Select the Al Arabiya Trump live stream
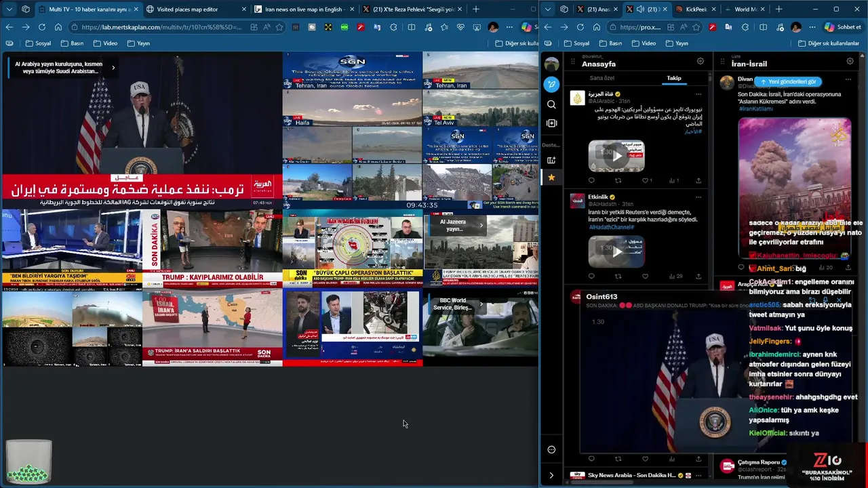The width and height of the screenshot is (868, 488). (141, 130)
